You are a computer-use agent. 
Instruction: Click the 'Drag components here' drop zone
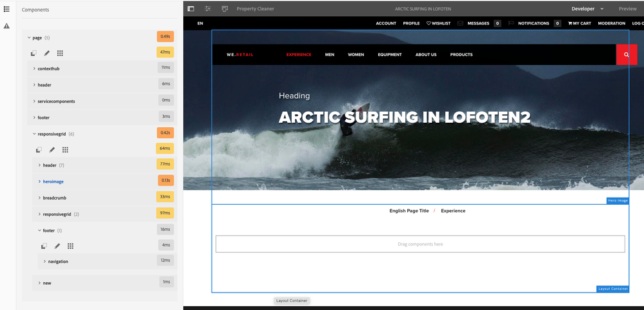420,244
